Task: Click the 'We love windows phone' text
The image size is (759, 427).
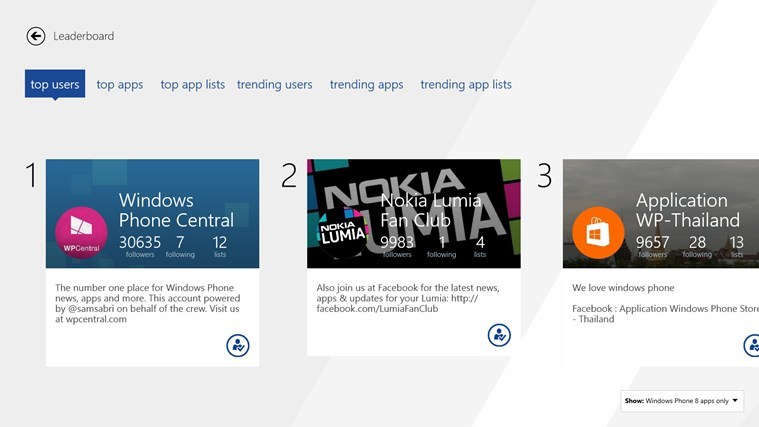Action: pyautogui.click(x=623, y=288)
